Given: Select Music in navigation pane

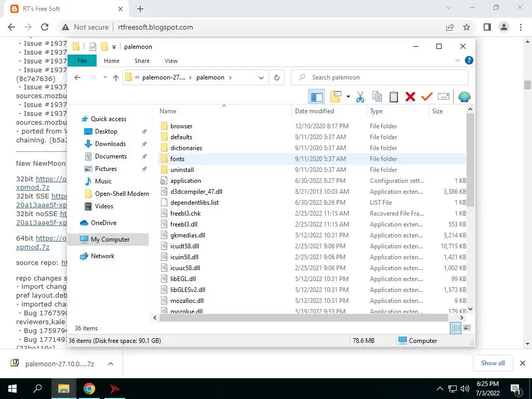Looking at the screenshot, I should (103, 181).
